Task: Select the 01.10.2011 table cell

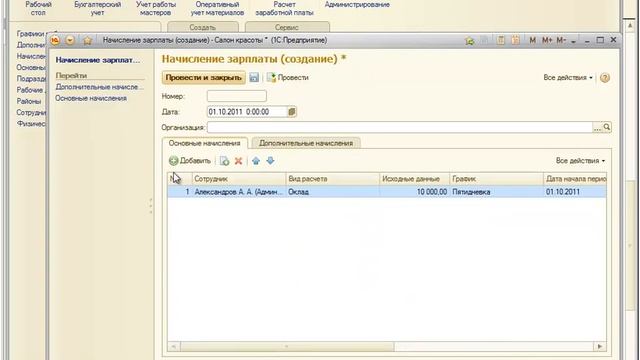Action: [x=575, y=192]
